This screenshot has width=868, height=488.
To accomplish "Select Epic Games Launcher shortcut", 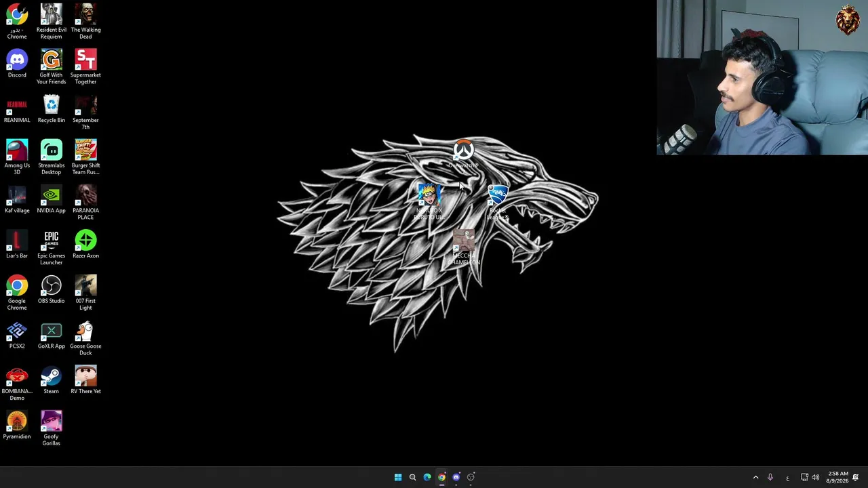I will (x=51, y=247).
